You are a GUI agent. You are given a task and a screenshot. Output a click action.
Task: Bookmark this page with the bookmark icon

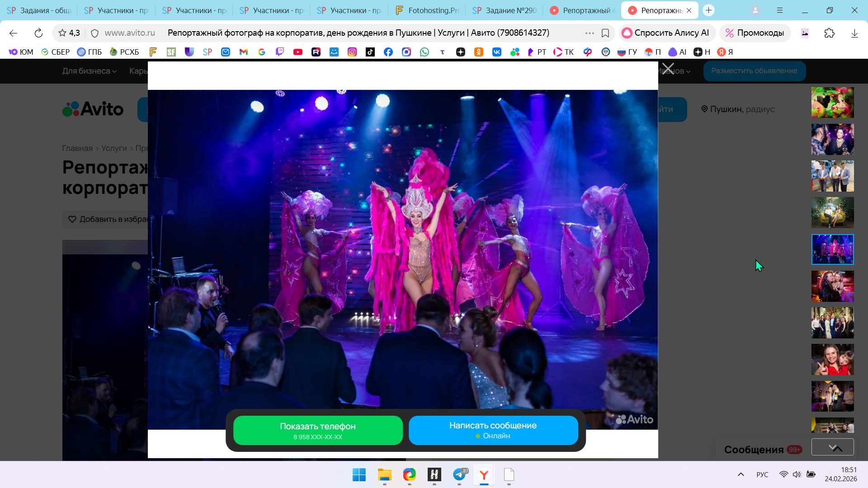(605, 33)
